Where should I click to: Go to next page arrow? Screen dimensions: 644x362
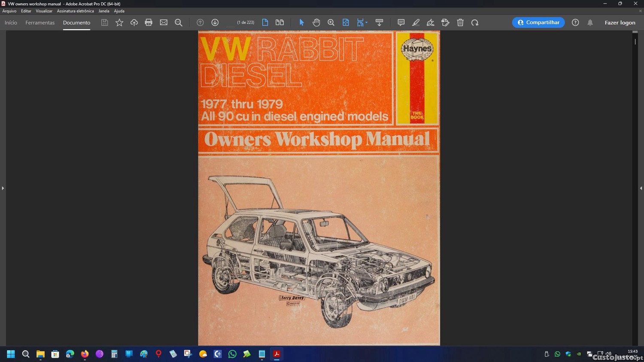pos(215,22)
